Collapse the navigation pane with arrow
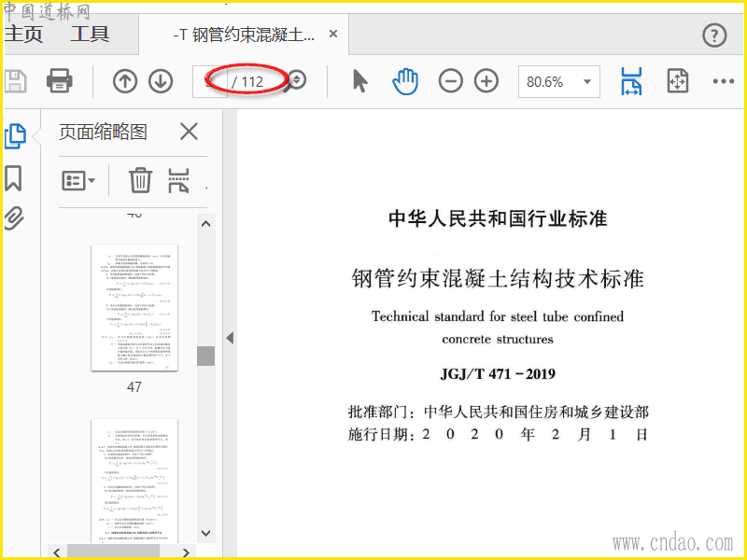This screenshot has height=560, width=747. 230,338
